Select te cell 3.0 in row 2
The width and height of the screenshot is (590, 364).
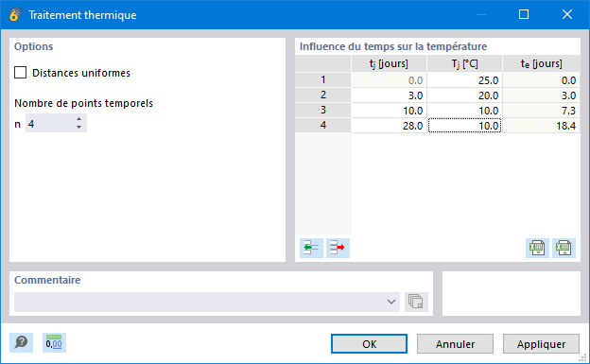tap(542, 95)
